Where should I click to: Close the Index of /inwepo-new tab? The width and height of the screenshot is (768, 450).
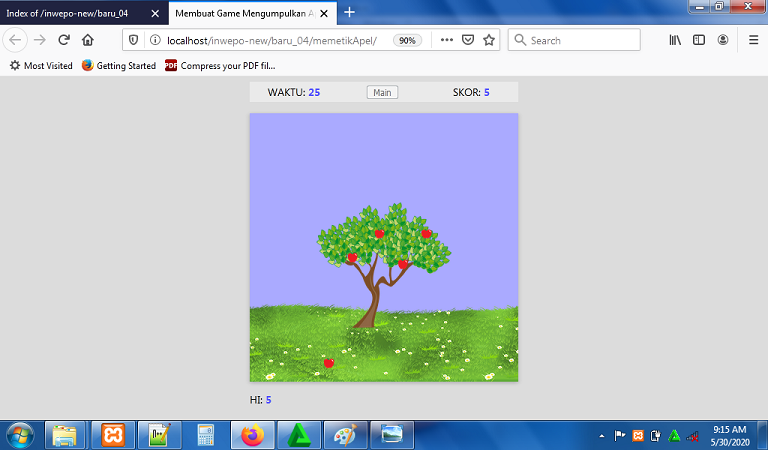tap(155, 14)
